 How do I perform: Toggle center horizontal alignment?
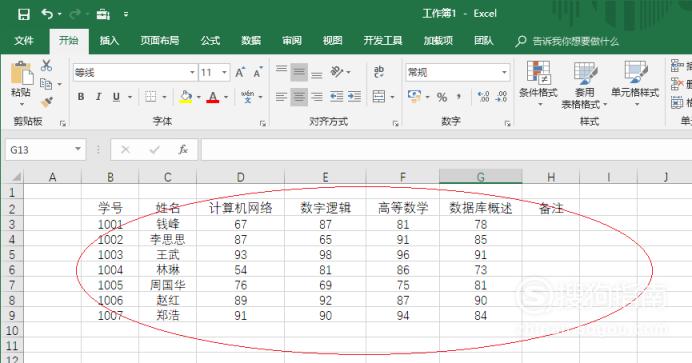[299, 97]
